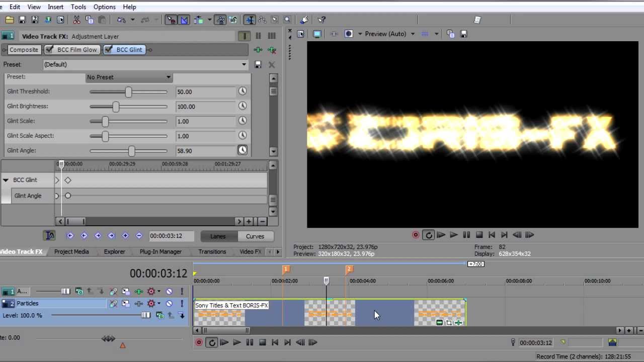Remove selected plug-in from chain

pyautogui.click(x=272, y=50)
